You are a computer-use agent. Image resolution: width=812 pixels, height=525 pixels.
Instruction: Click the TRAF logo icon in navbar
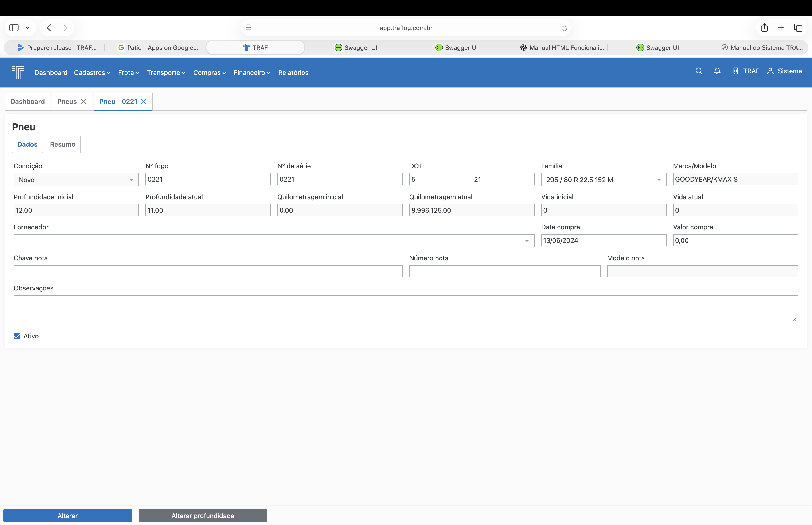click(x=18, y=72)
